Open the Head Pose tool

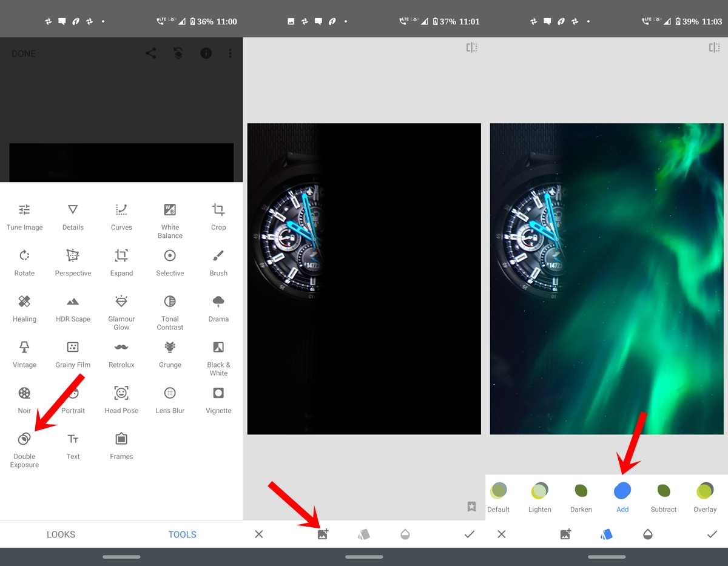(121, 400)
